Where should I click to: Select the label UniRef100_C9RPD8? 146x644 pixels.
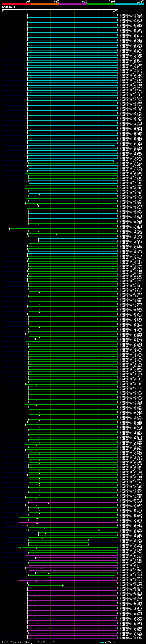131,178
